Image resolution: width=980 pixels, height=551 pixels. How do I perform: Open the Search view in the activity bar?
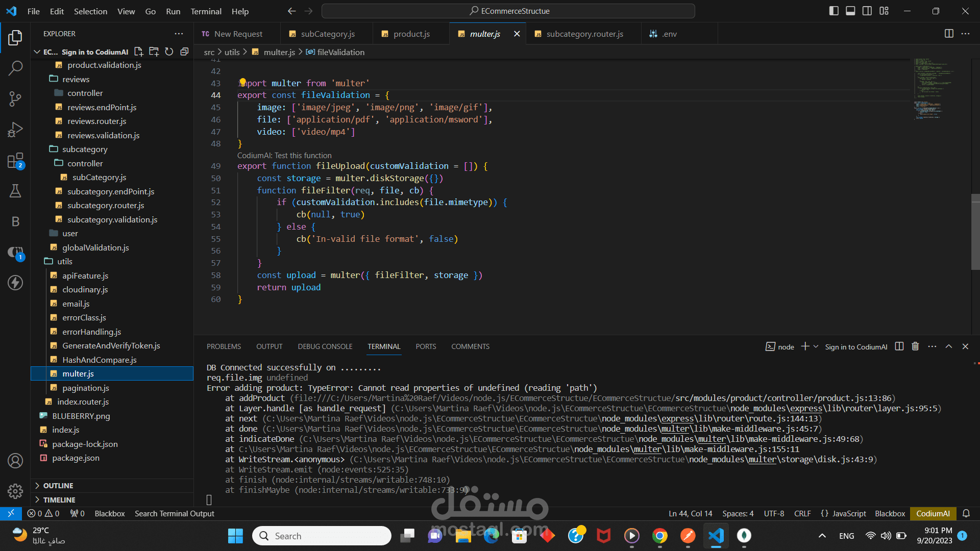point(15,68)
